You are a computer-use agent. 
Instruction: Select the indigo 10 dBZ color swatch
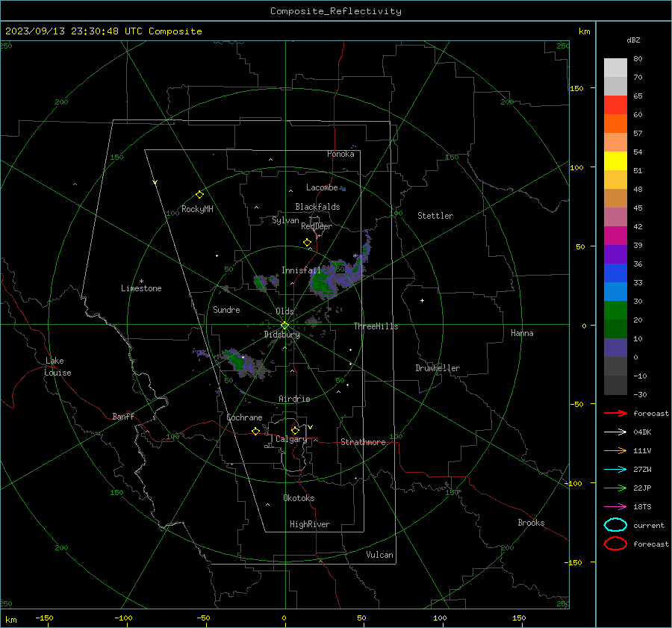click(615, 347)
